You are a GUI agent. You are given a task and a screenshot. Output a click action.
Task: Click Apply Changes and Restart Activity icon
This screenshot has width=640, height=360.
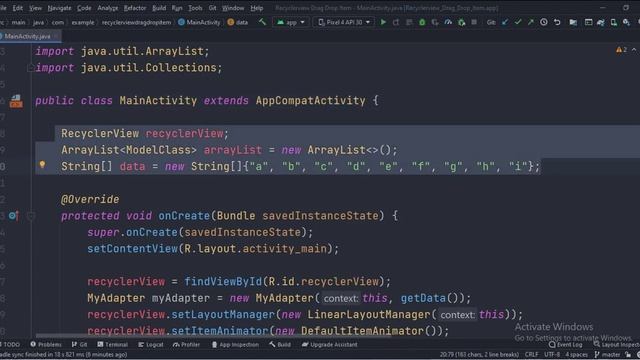pyautogui.click(x=396, y=22)
